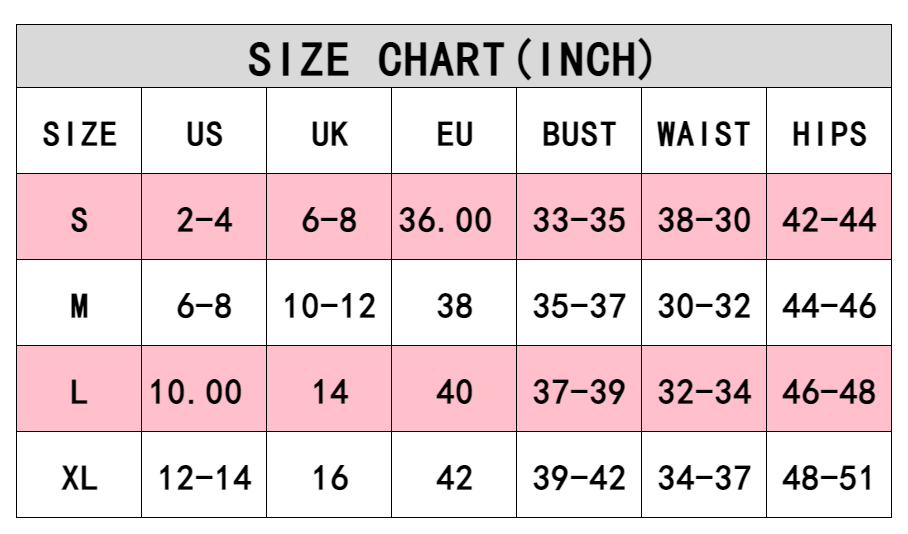Select the 33-35 bust measurement cell
The width and height of the screenshot is (908, 534).
coord(579,219)
